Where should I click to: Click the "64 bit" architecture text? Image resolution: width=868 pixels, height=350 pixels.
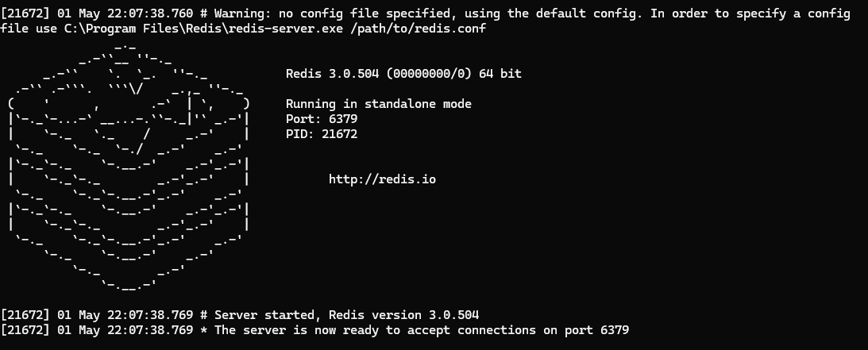pyautogui.click(x=500, y=74)
